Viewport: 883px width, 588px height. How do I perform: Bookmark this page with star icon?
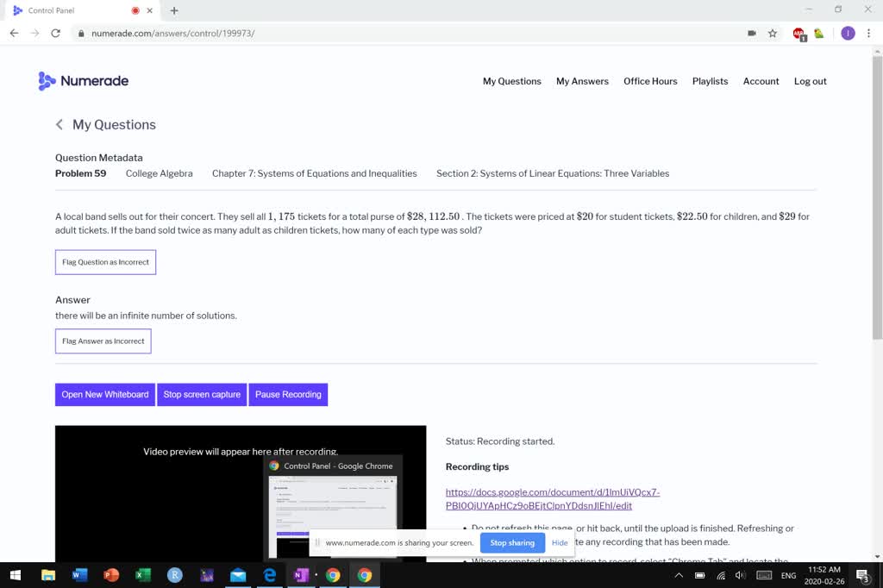click(773, 34)
